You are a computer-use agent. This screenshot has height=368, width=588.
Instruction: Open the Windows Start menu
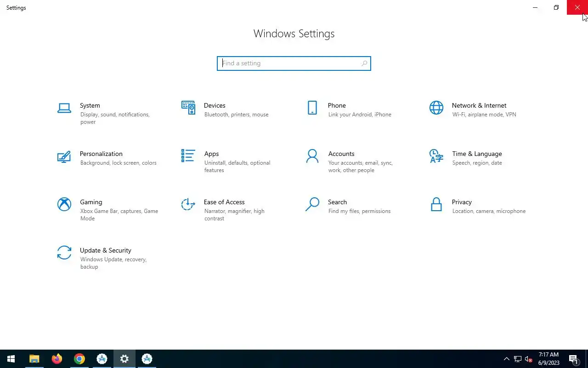click(11, 359)
